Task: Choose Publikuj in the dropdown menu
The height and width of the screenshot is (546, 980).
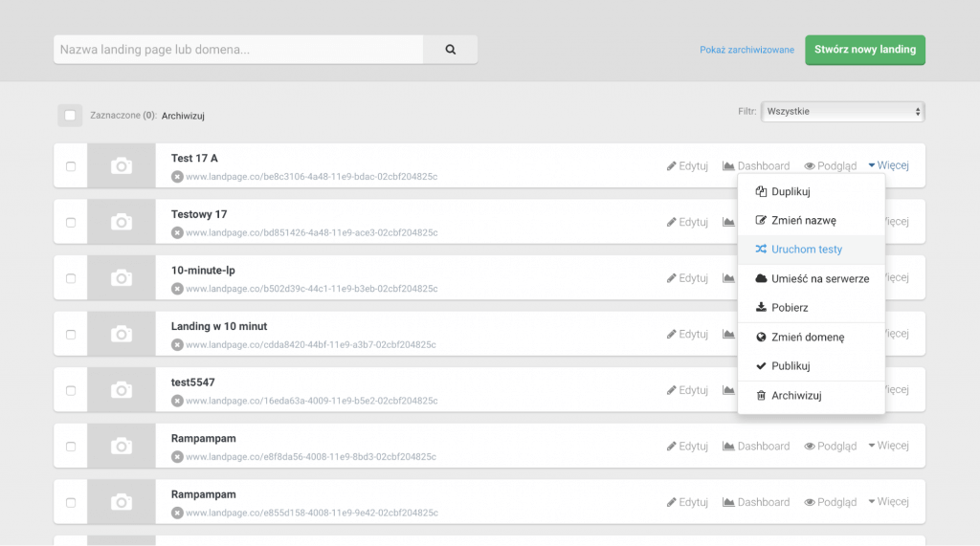Action: 791,366
